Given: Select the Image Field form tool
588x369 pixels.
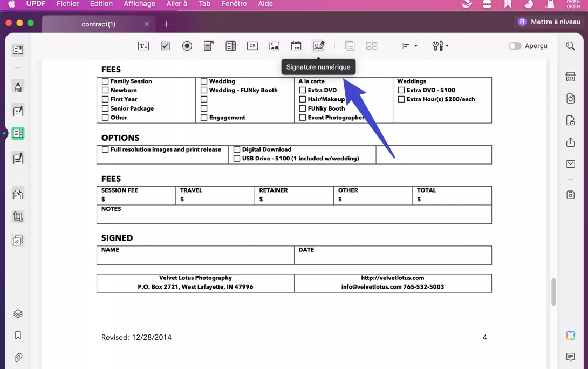Looking at the screenshot, I should pyautogui.click(x=275, y=46).
